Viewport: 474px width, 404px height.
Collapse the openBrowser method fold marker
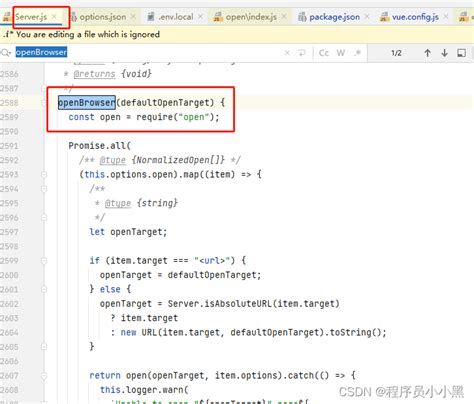44,103
